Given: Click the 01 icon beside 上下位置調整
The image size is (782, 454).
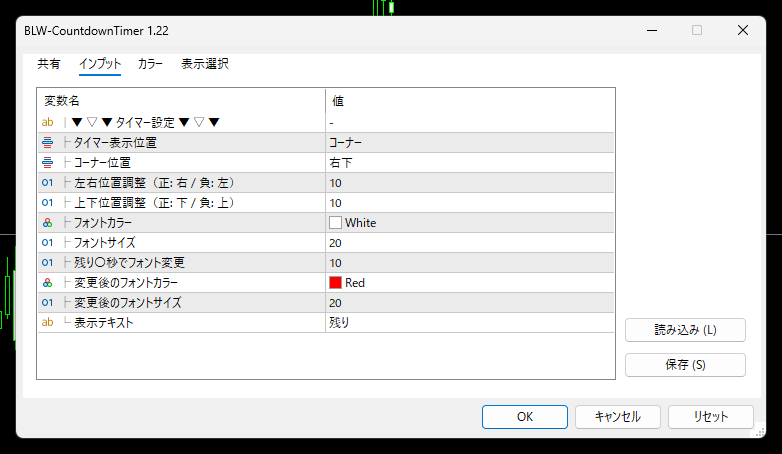Looking at the screenshot, I should click(x=47, y=202).
